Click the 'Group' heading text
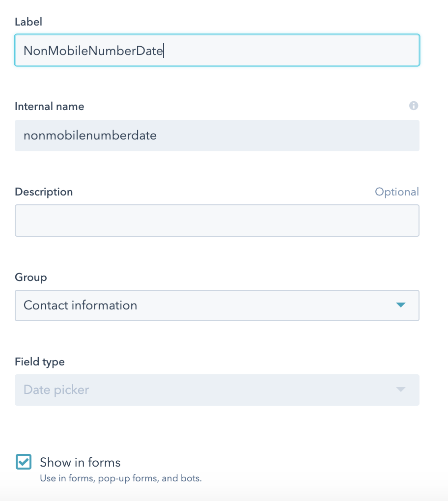 (30, 277)
